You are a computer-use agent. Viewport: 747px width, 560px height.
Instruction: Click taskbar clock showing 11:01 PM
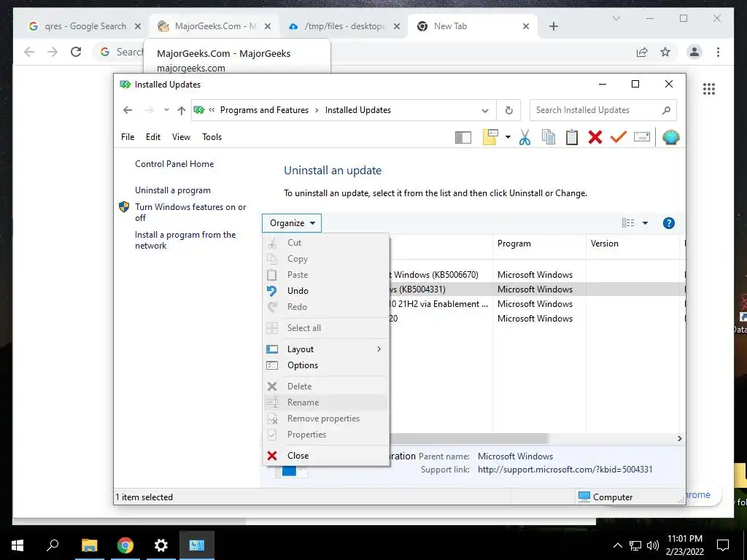[x=684, y=545]
